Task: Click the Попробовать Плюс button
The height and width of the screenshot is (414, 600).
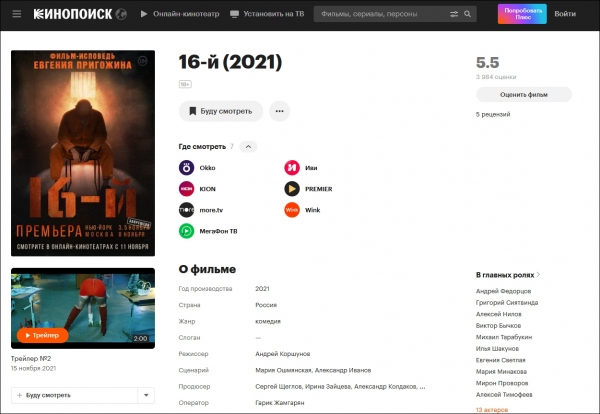Action: click(522, 14)
